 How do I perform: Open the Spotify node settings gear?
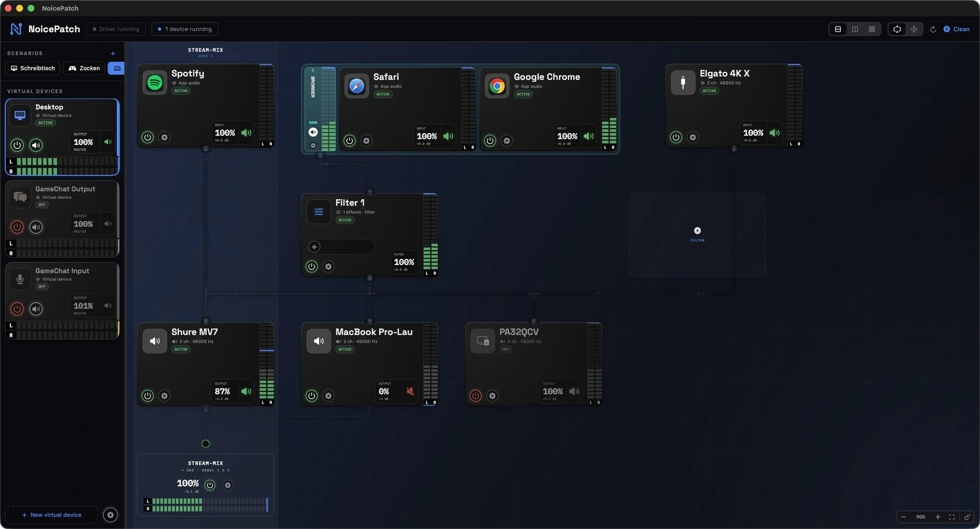pos(165,137)
